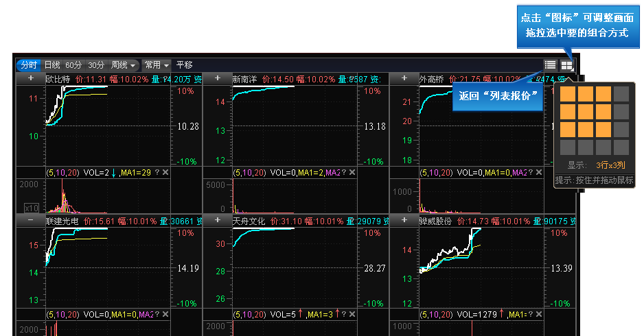Image resolution: width=644 pixels, height=336 pixels.
Task: Close the 欧比特 VOL indicator panel
Action: [165, 172]
